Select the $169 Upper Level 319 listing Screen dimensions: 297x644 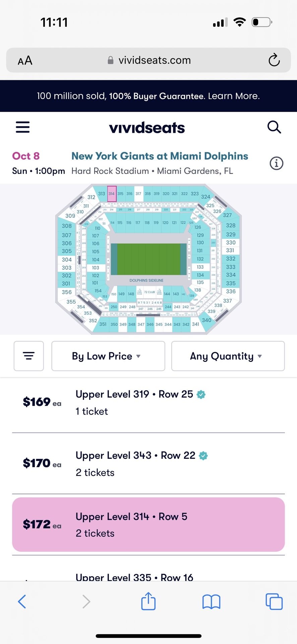pos(148,402)
